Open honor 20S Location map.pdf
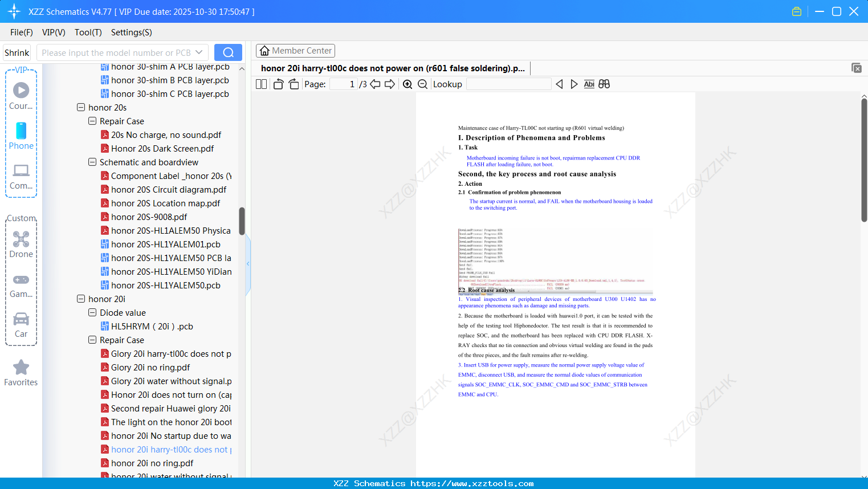The height and width of the screenshot is (489, 868). [x=165, y=203]
